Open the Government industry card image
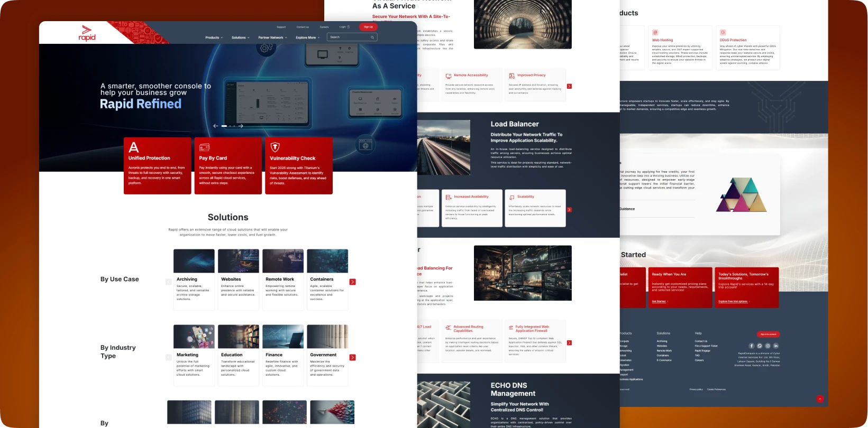This screenshot has width=868, height=428. [x=327, y=337]
